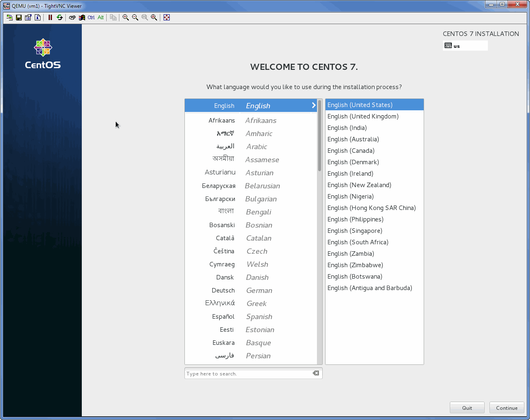530x420 pixels.
Task: Click the Save Connection floppy icon
Action: (x=19, y=18)
